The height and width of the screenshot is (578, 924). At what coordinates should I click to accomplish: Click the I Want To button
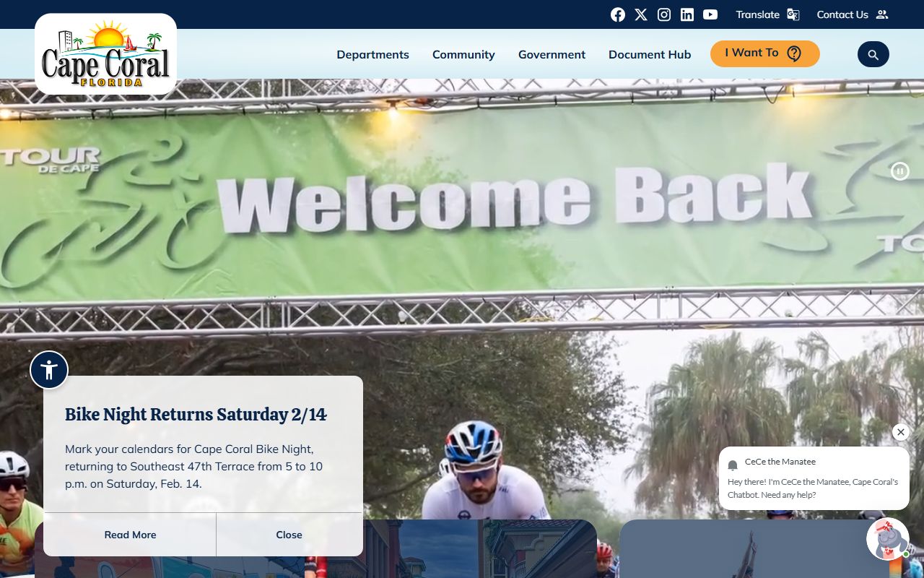[x=765, y=53]
